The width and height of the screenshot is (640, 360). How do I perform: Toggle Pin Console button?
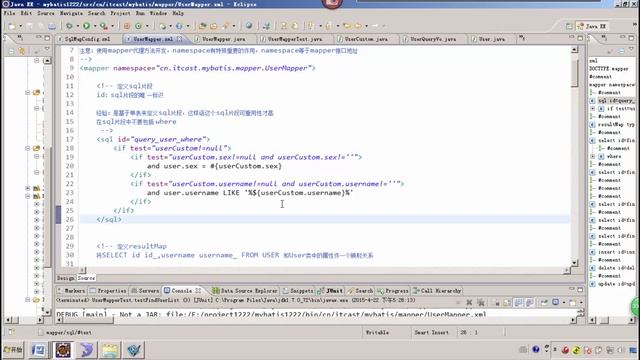544,302
